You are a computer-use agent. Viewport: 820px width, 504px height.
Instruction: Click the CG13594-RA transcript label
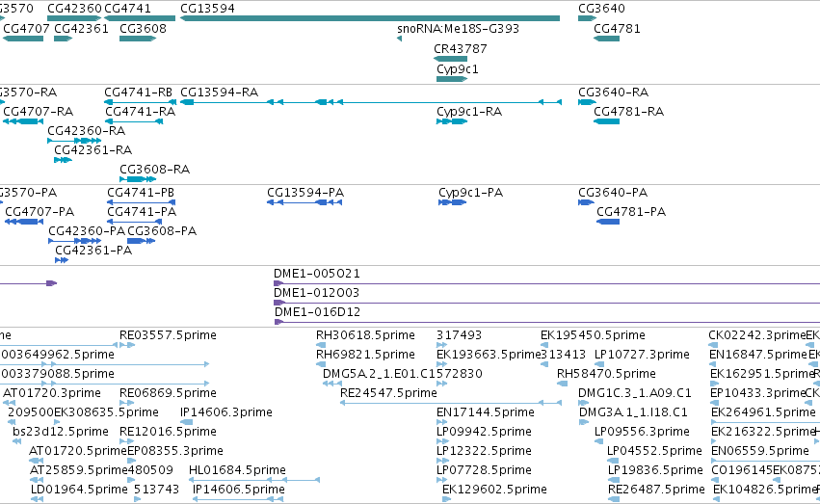click(219, 92)
